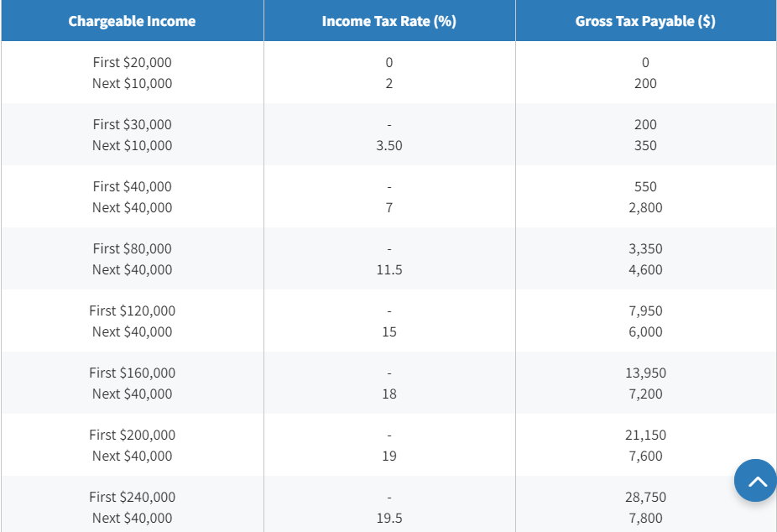This screenshot has height=532, width=777.
Task: Click the First $120,000 income entry
Action: pos(132,310)
